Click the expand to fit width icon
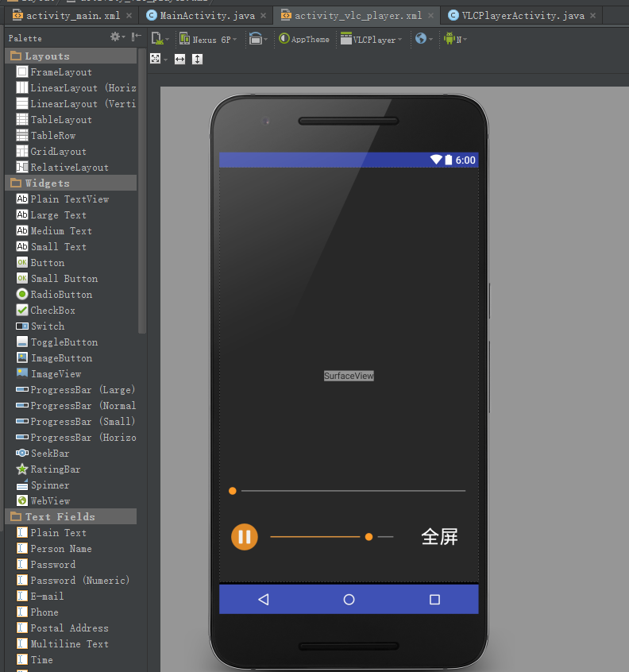The height and width of the screenshot is (672, 629). [180, 59]
